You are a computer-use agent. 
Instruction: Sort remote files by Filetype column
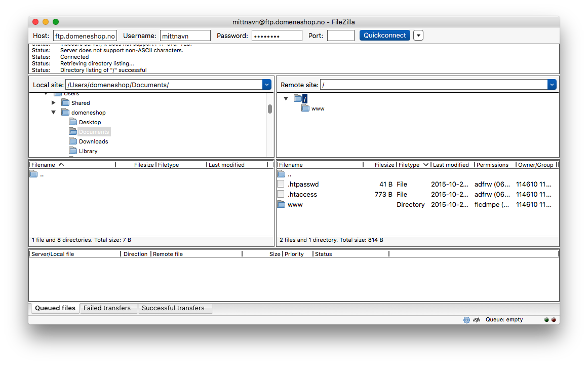tap(414, 165)
